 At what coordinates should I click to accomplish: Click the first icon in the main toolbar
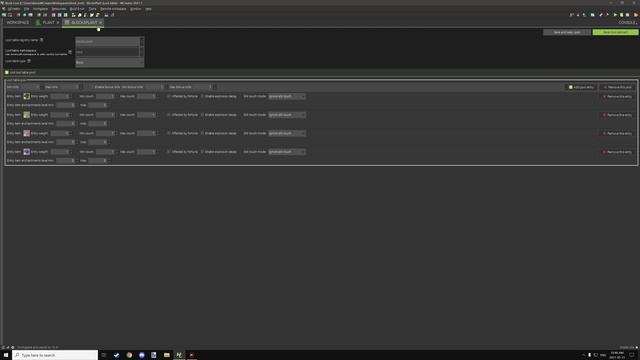click(4, 15)
